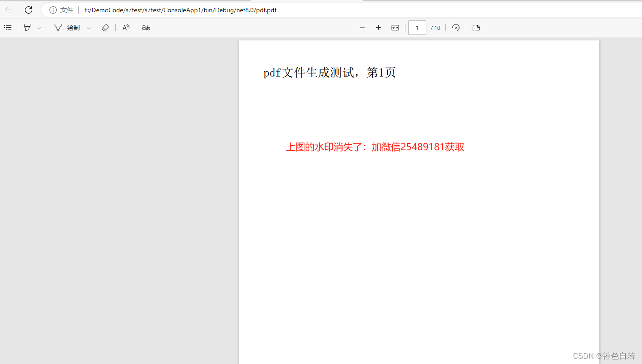Open the translate text option
The width and height of the screenshot is (642, 364).
(146, 28)
